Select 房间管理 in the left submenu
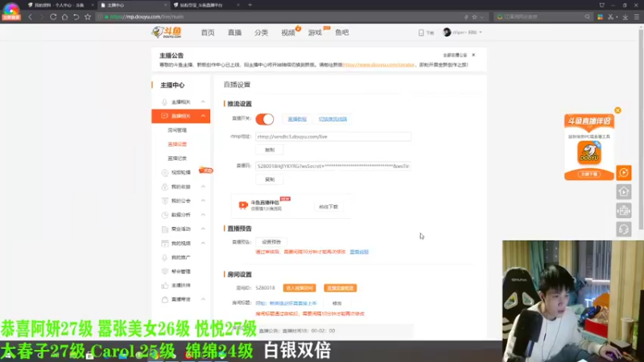Viewport: 644px width, 362px height. (x=177, y=130)
